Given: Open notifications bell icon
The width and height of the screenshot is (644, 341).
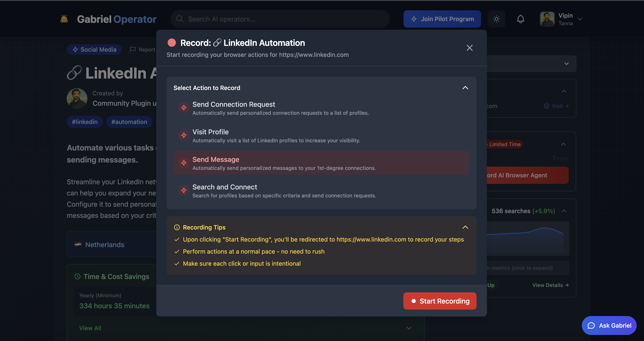Looking at the screenshot, I should pos(520,19).
